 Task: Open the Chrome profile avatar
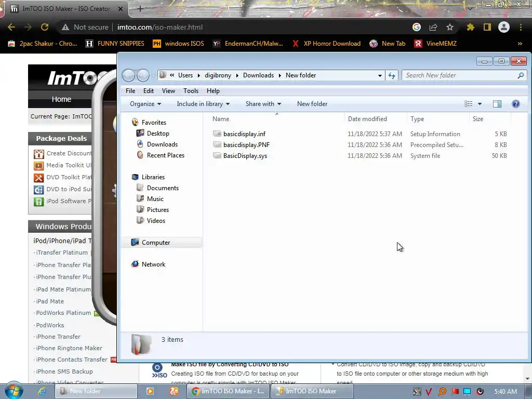504,27
